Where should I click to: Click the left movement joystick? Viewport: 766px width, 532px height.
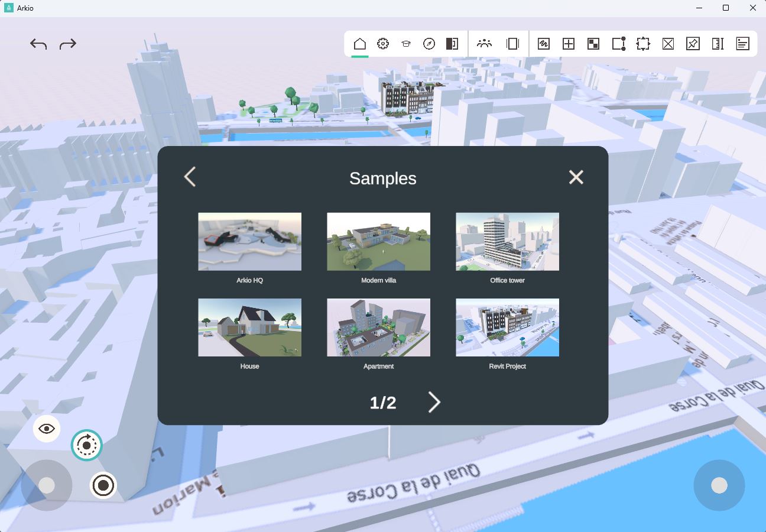coord(47,485)
